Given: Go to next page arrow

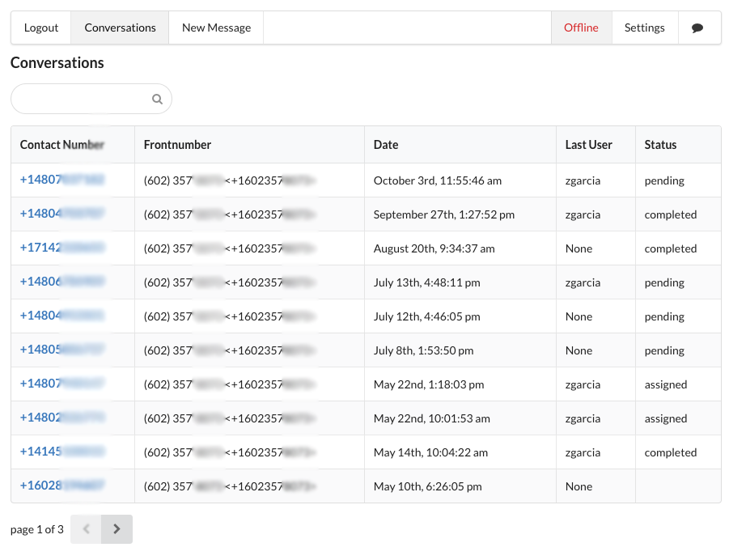Looking at the screenshot, I should pos(117,528).
